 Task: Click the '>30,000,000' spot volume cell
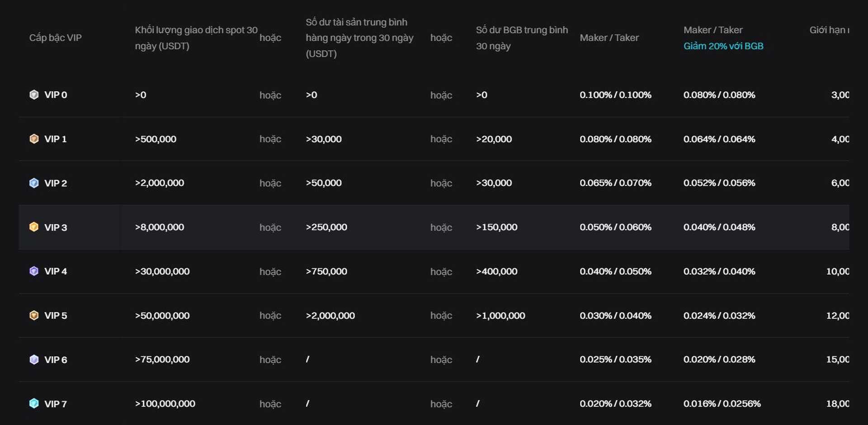point(162,271)
